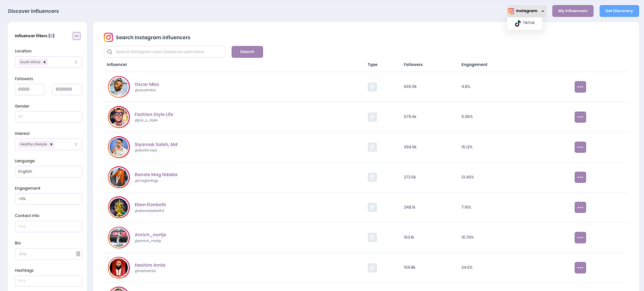
Task: Open the Instagram platform dropdown
Action: point(527,11)
